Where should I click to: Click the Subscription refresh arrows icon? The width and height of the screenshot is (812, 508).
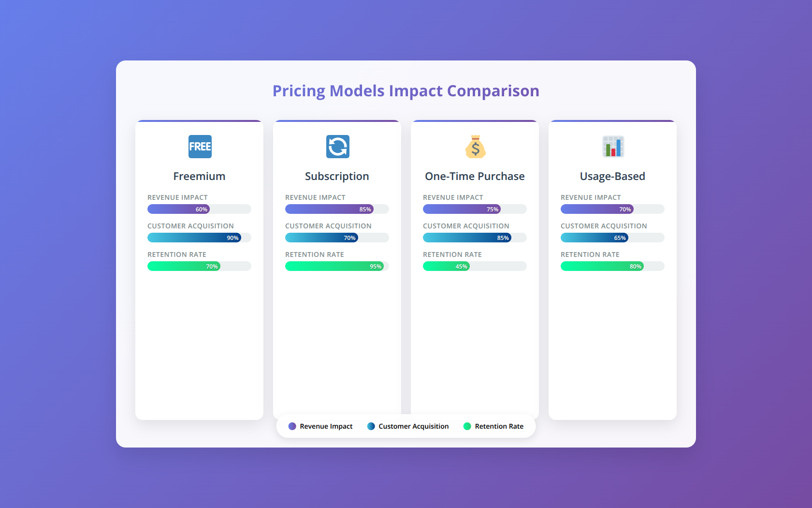pos(337,147)
